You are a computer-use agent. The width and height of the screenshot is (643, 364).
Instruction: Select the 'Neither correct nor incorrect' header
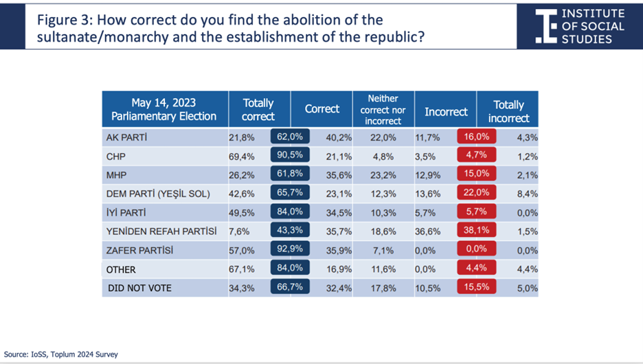383,109
